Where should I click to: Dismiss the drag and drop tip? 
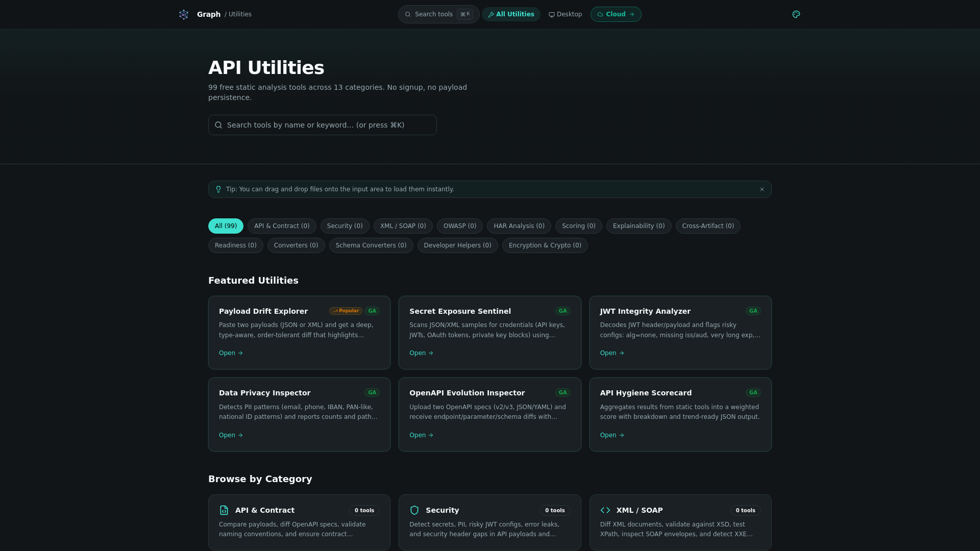[762, 189]
